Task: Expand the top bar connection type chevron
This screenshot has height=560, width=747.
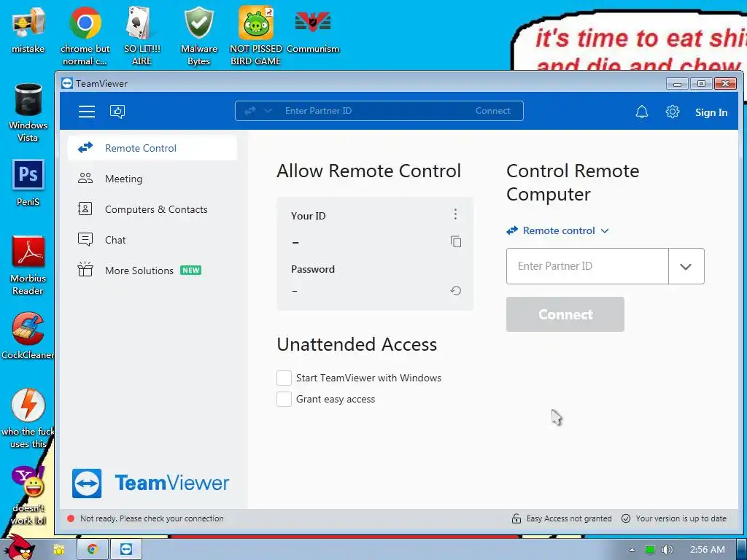Action: pos(268,111)
